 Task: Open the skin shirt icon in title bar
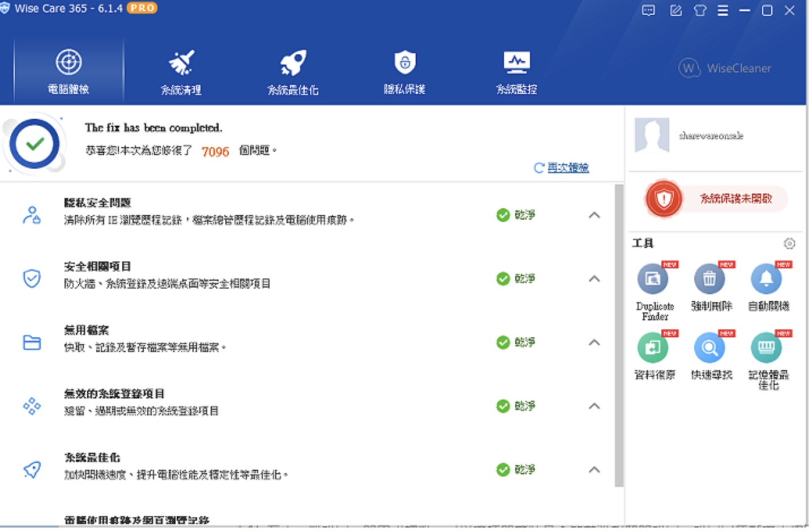point(700,10)
